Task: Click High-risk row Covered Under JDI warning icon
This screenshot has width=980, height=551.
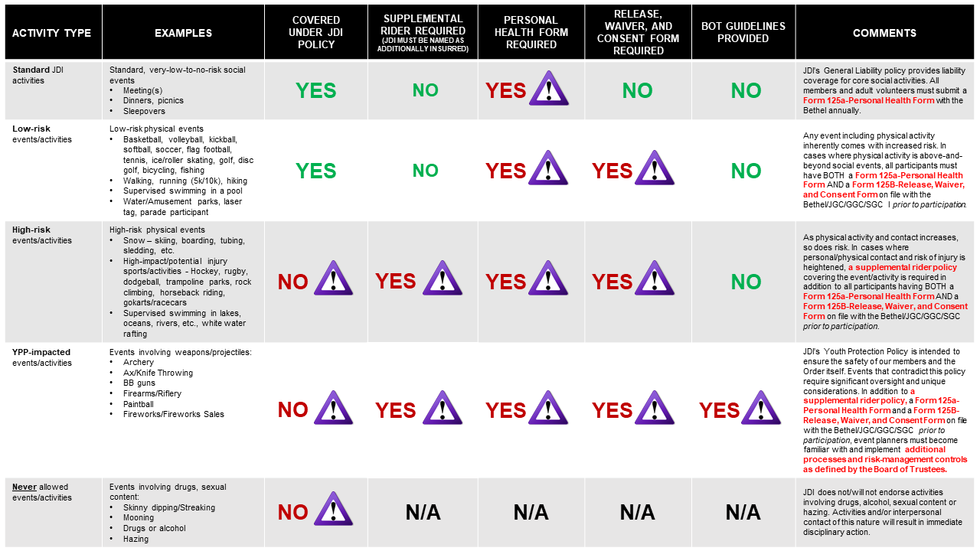Action: [x=334, y=279]
